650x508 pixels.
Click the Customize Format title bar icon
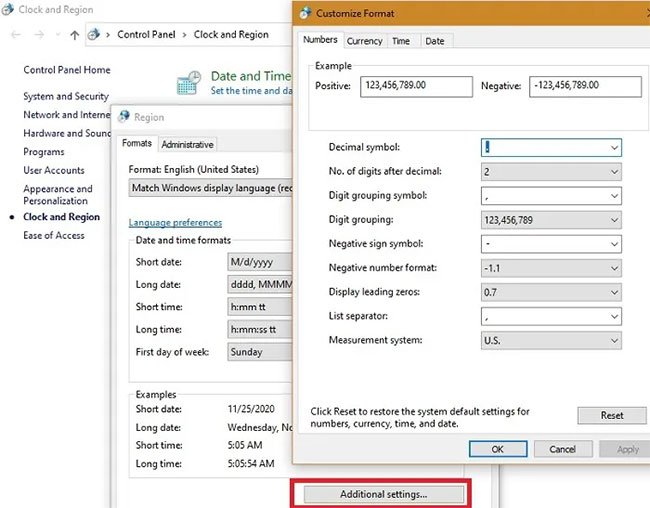click(306, 13)
